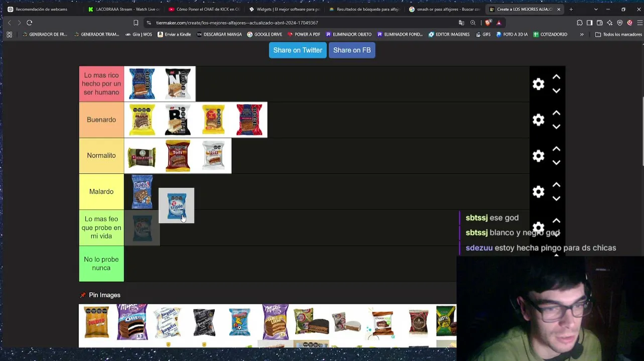Click the Share on Twitter button

(298, 50)
